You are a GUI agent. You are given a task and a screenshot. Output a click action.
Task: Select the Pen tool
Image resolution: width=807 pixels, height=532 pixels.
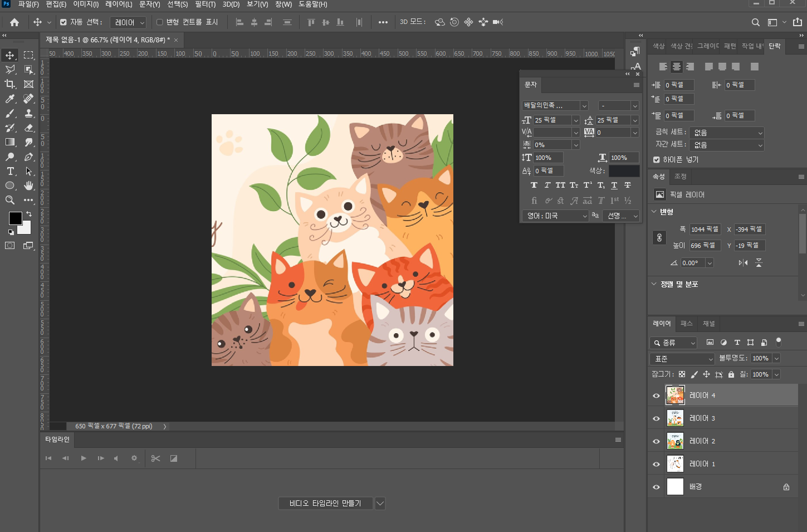tap(29, 157)
